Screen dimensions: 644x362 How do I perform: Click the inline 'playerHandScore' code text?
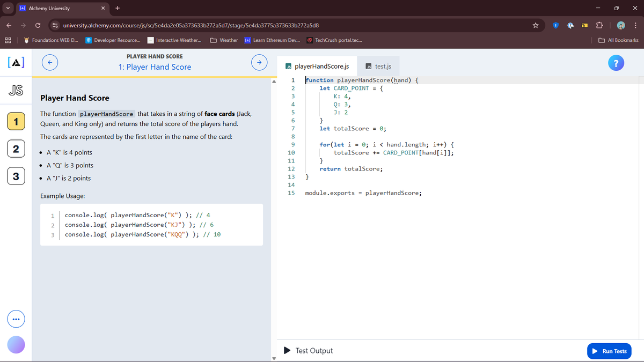[x=106, y=114]
